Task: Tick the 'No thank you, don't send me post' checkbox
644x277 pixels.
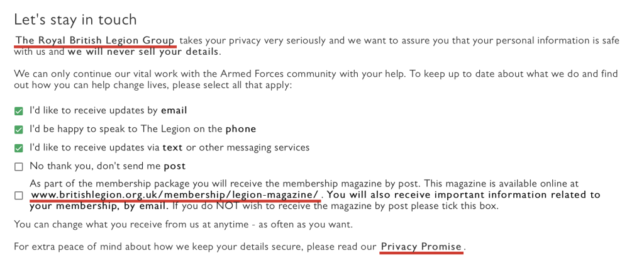Action: pos(19,167)
